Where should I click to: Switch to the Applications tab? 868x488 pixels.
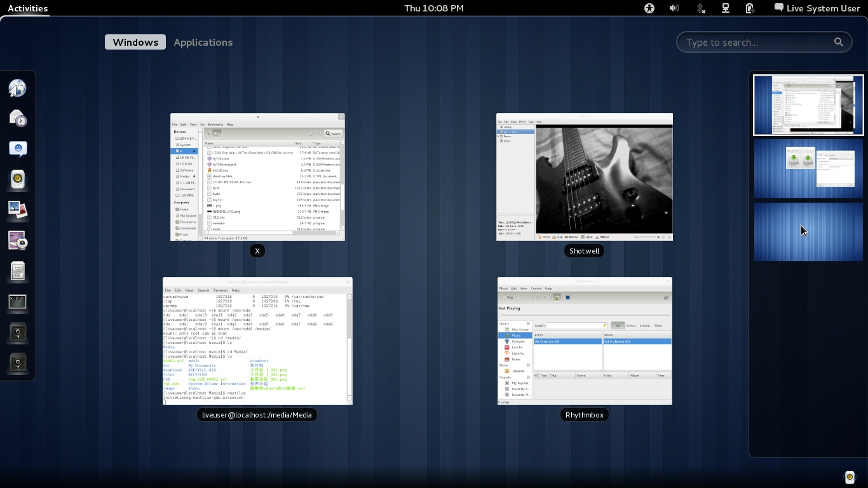click(x=203, y=43)
